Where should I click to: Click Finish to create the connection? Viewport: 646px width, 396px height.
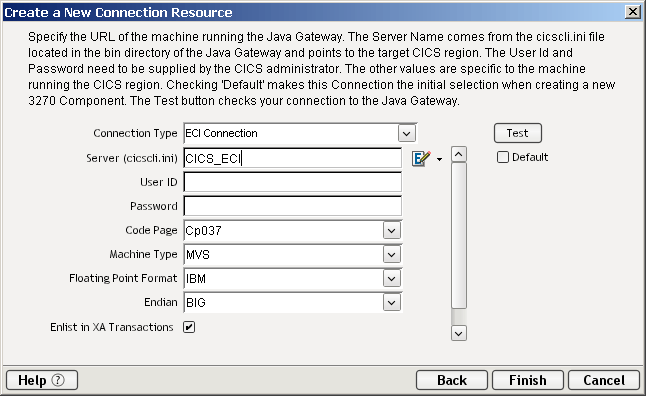(x=528, y=380)
